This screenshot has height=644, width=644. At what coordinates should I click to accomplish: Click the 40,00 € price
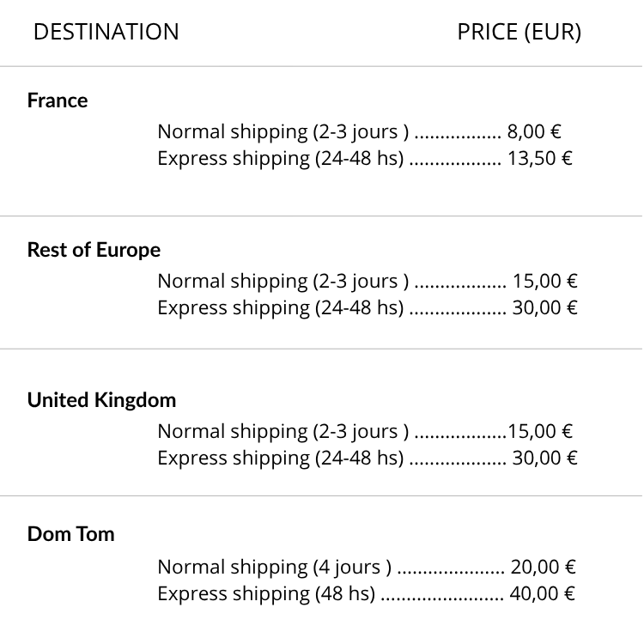point(542,594)
